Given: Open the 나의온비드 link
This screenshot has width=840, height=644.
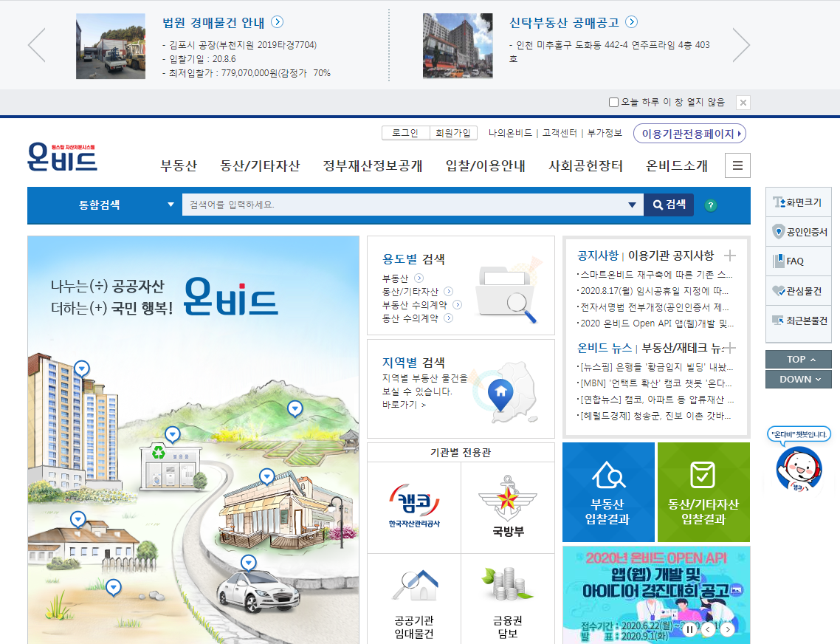Looking at the screenshot, I should click(x=510, y=133).
